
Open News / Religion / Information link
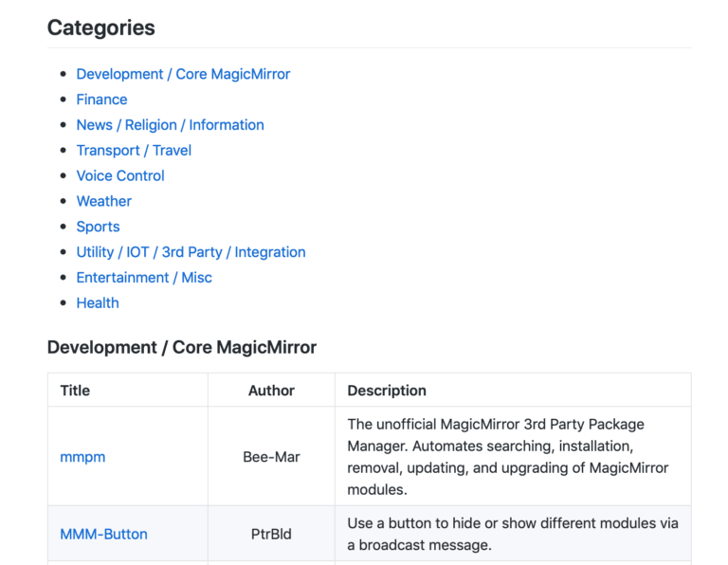(170, 125)
